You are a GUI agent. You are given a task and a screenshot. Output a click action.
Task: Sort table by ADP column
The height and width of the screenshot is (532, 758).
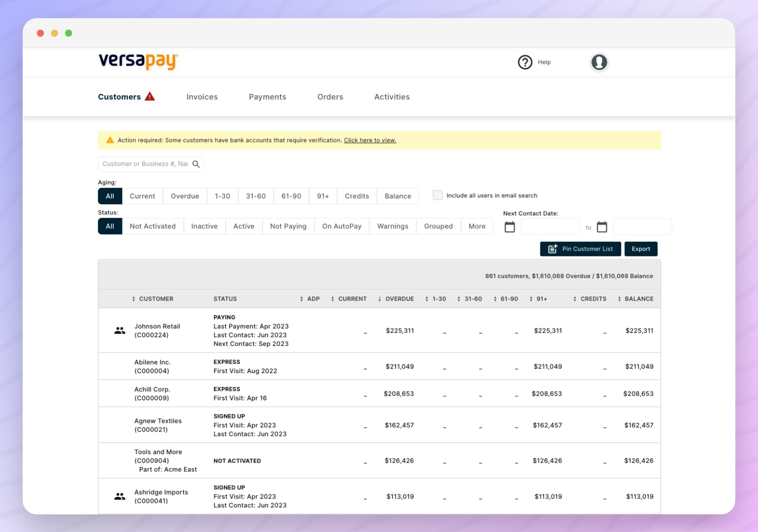(310, 299)
